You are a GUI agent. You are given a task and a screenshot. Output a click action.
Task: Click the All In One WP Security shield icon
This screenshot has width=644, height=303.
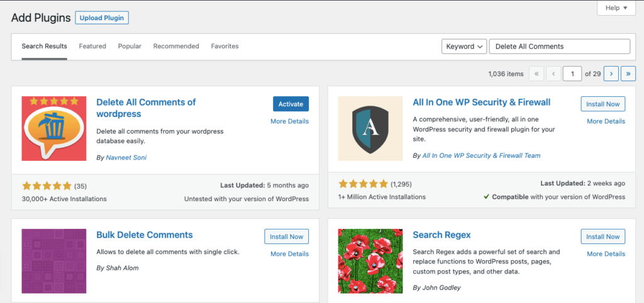pyautogui.click(x=370, y=128)
